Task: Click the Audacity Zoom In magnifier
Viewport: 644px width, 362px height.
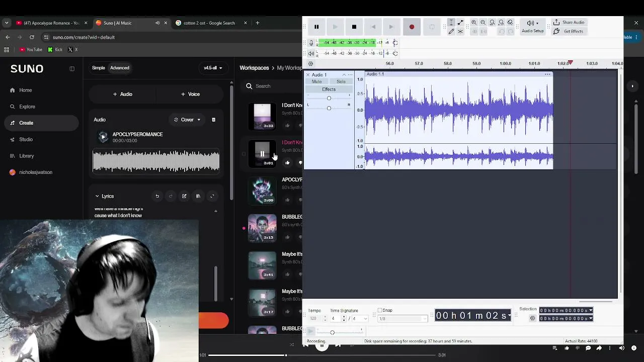Action: (474, 23)
